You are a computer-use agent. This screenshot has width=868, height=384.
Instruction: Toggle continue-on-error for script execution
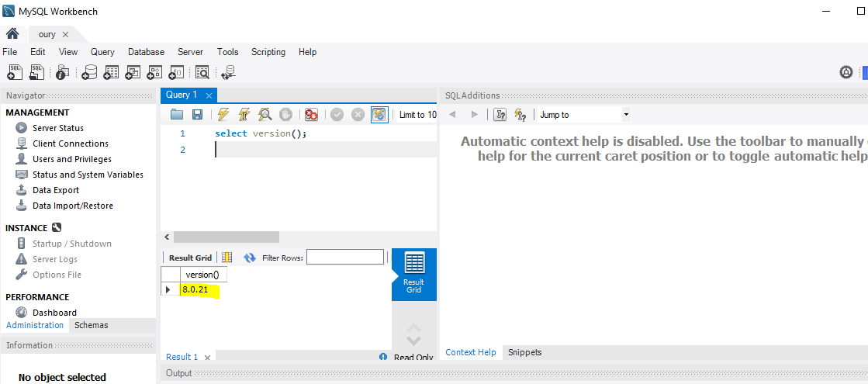click(311, 115)
